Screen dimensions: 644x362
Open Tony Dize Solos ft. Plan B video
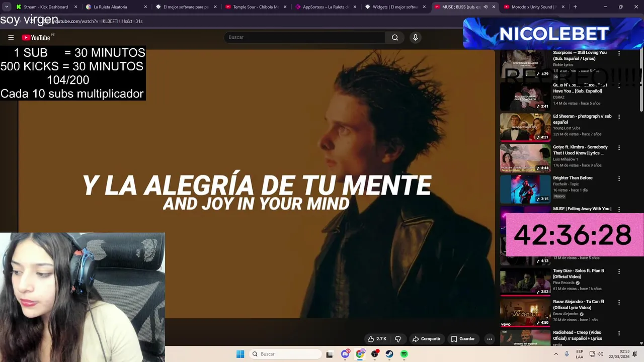coord(579,274)
